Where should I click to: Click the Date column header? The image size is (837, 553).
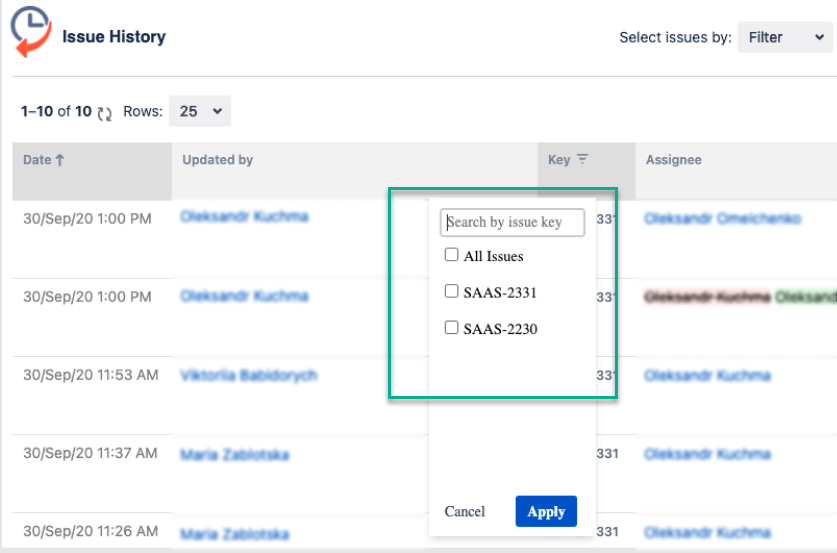pos(92,171)
